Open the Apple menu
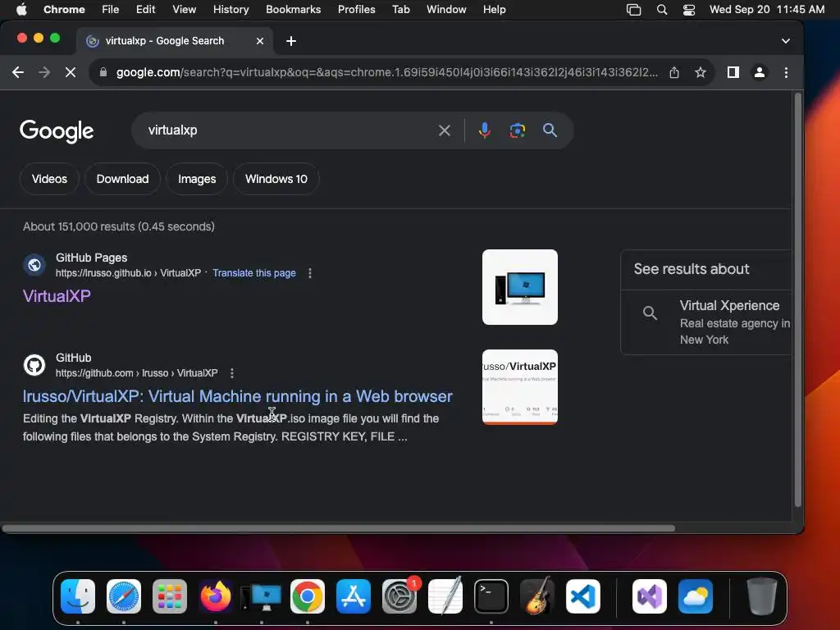The height and width of the screenshot is (630, 840). (21, 9)
